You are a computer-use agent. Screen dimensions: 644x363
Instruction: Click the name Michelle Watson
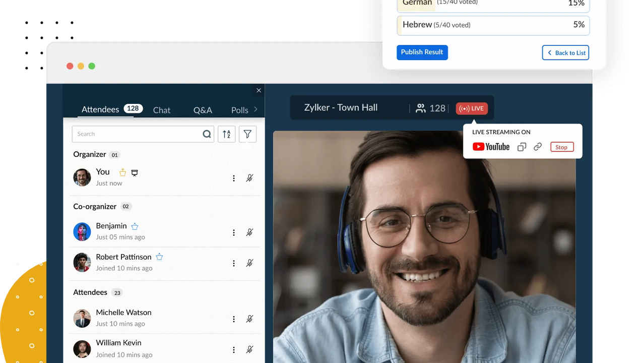click(x=123, y=313)
